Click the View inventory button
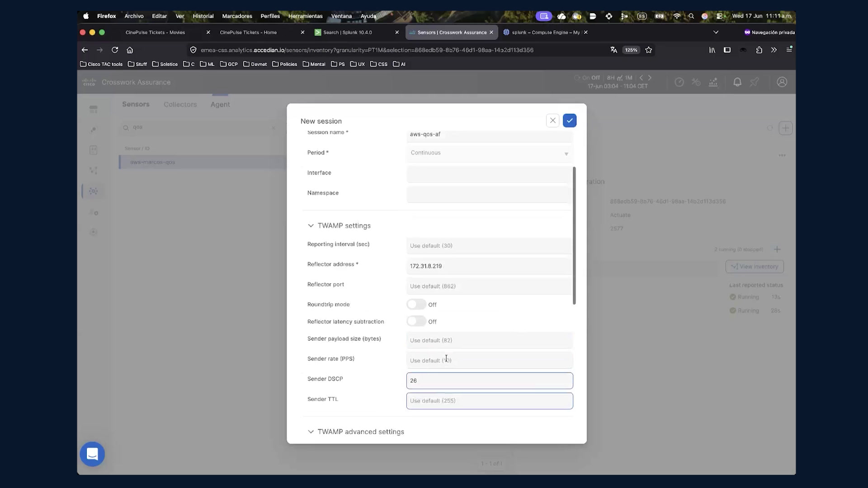The width and height of the screenshot is (868, 488). (755, 267)
